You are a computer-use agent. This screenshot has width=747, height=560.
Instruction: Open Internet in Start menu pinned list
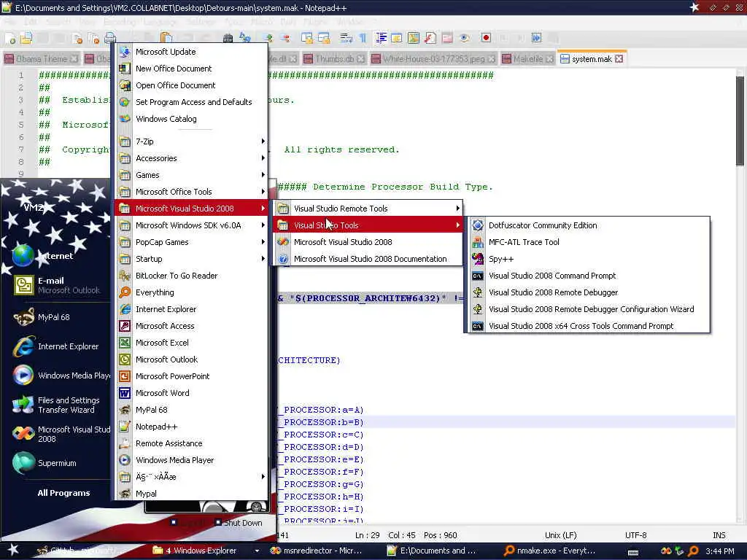tap(56, 256)
